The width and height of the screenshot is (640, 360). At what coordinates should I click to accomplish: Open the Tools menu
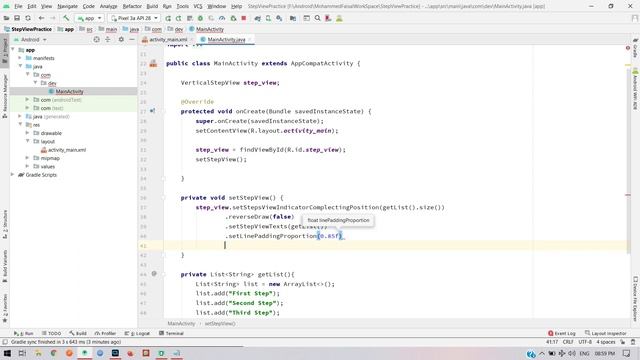click(x=182, y=6)
